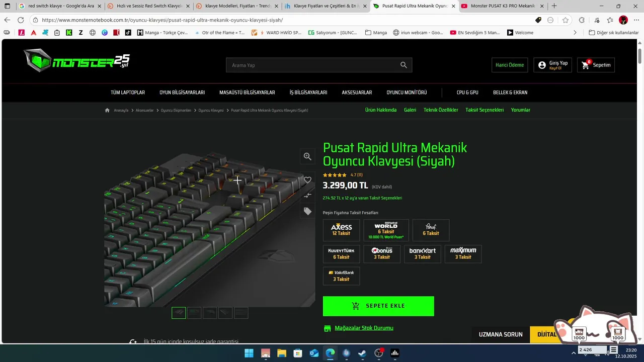Select first product thumbnail below image
This screenshot has width=644, height=362.
click(x=179, y=313)
